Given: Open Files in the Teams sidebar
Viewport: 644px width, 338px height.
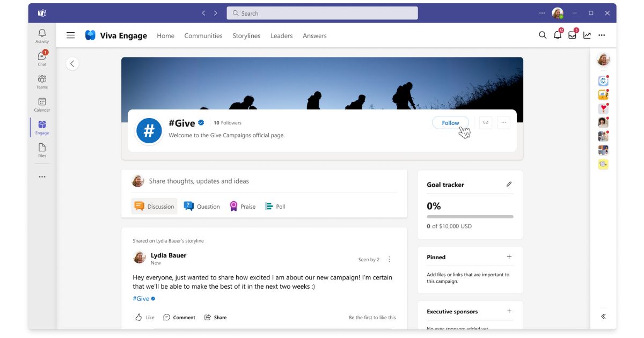Looking at the screenshot, I should pos(42,150).
